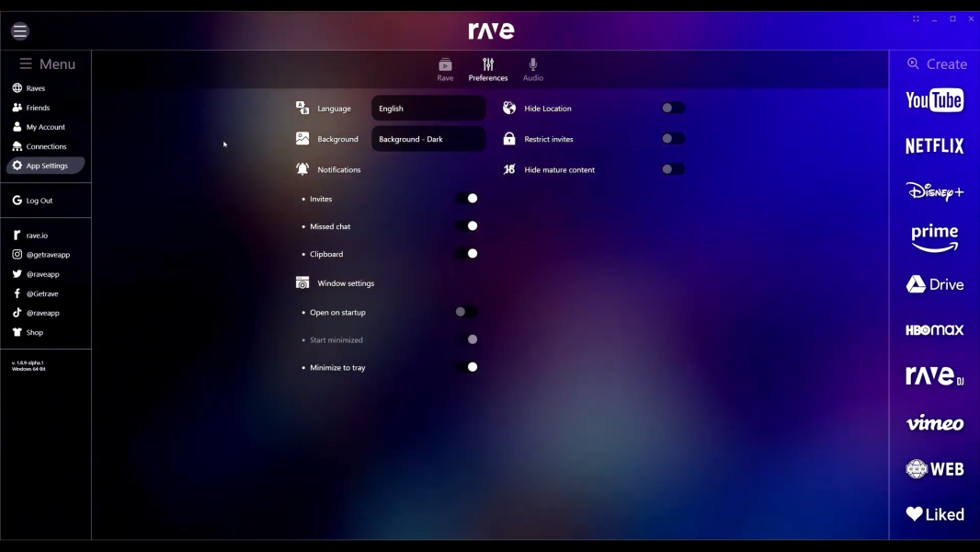Disable Invites notifications toggle
This screenshot has width=980, height=552.
click(467, 199)
